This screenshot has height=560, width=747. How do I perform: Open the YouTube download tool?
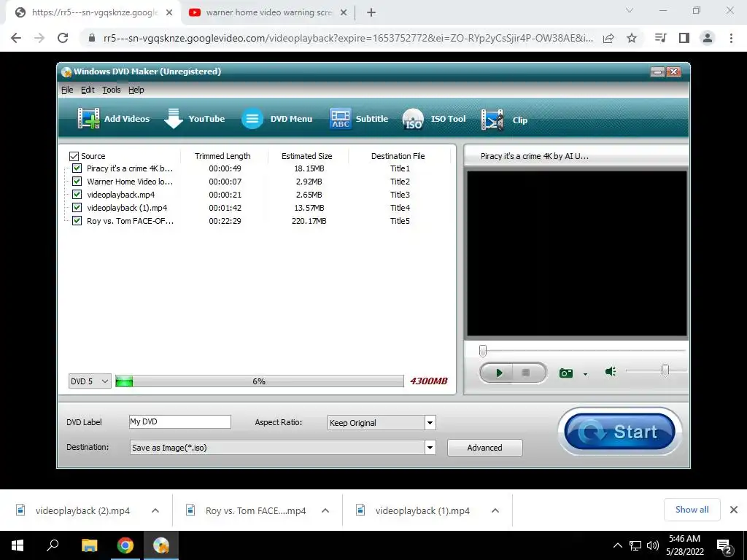click(x=194, y=119)
